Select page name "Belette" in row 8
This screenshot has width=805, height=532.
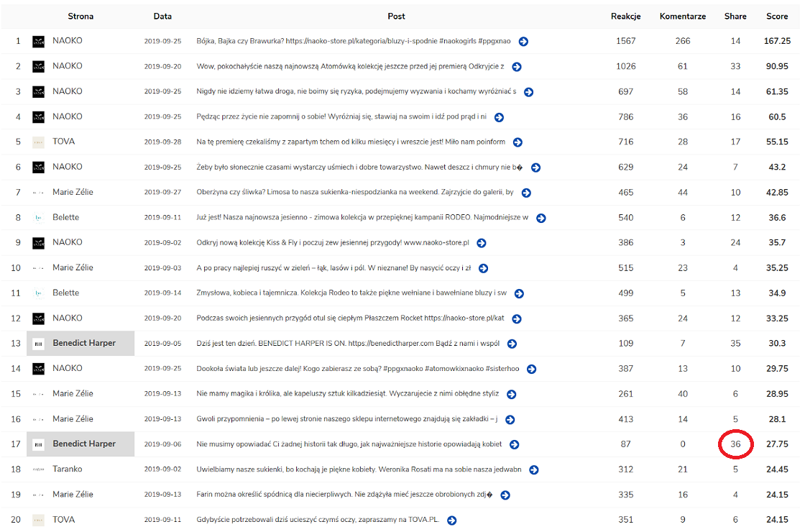coord(65,217)
